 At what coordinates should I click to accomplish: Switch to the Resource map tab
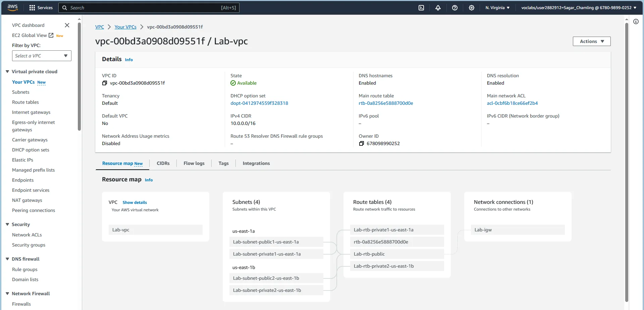[122, 164]
